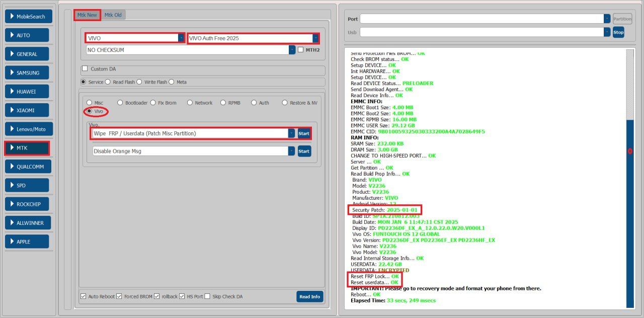Expand the VIVO brand dropdown

pyautogui.click(x=181, y=38)
